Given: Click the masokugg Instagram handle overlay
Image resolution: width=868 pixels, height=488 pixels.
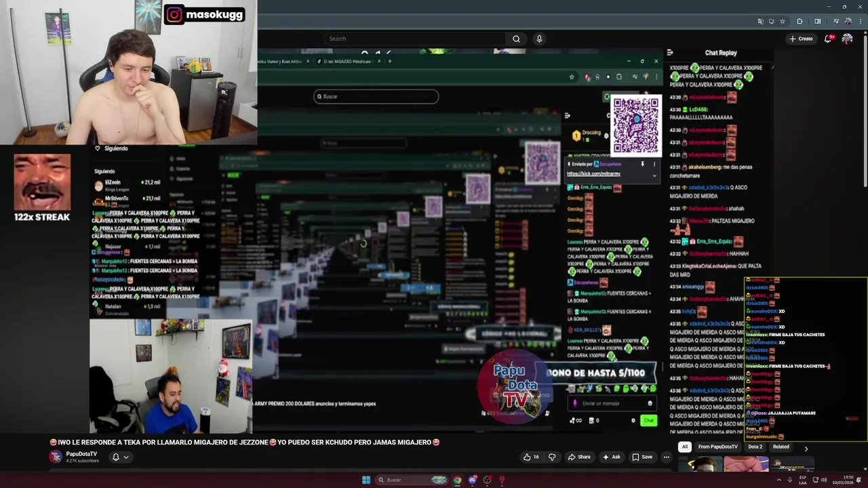Looking at the screenshot, I should point(214,14).
